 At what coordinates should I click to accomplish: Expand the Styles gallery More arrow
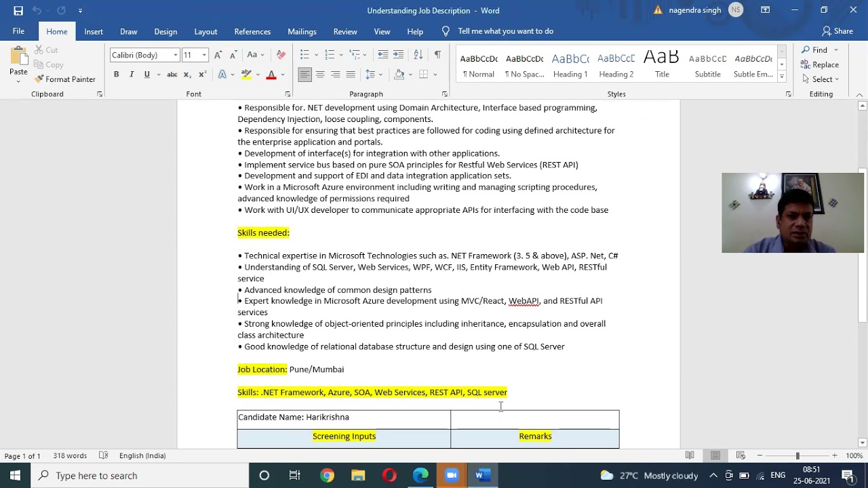click(x=782, y=77)
